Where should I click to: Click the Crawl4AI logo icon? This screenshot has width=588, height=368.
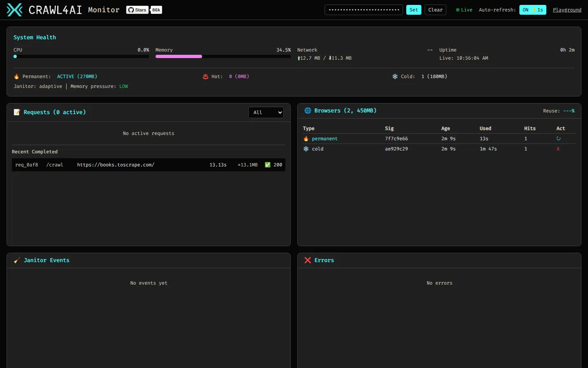coord(15,10)
